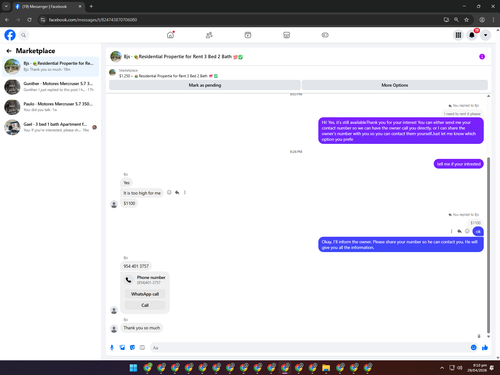Close the Messenger browser tab
500x375 pixels.
(80, 6)
